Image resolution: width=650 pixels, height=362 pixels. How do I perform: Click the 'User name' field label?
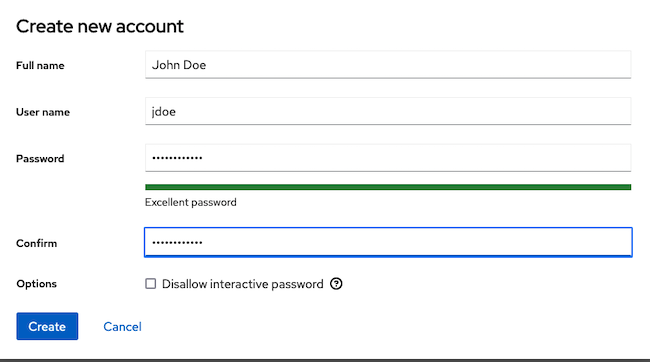43,112
